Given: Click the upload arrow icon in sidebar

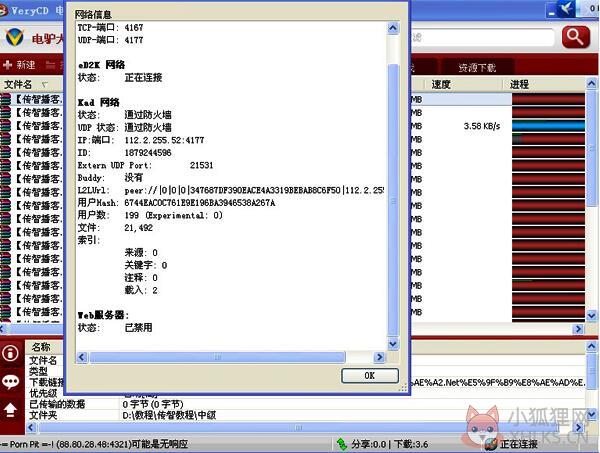Looking at the screenshot, I should tap(10, 409).
